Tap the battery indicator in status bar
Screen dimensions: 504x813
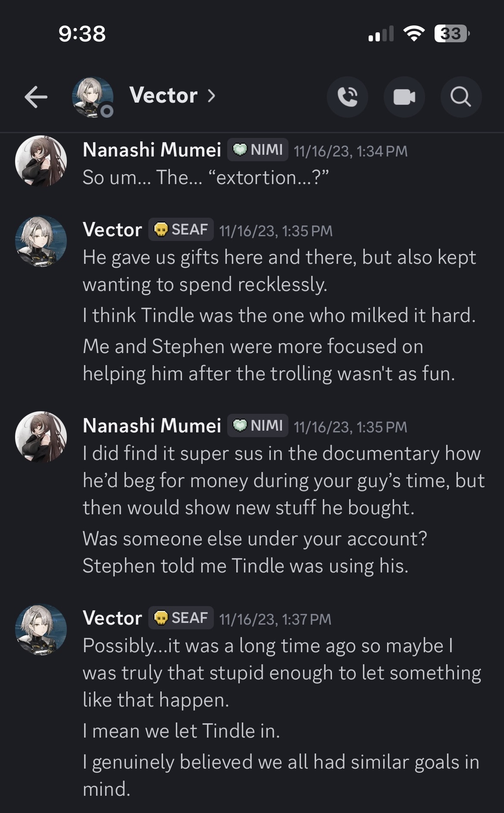click(452, 34)
